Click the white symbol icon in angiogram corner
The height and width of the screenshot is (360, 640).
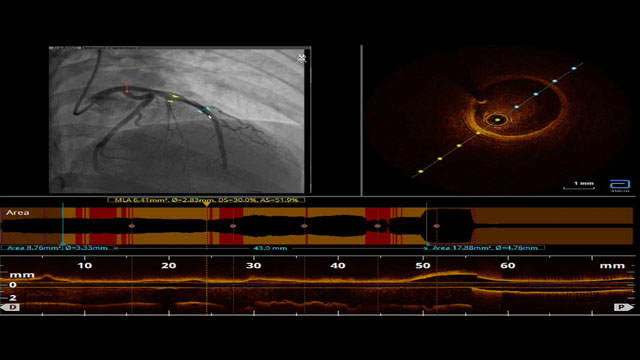(x=302, y=58)
